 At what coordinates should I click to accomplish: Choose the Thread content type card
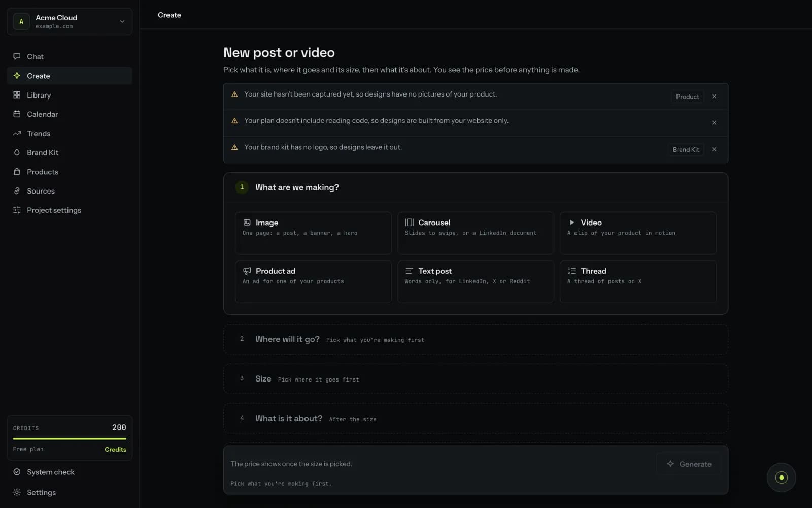pyautogui.click(x=638, y=281)
